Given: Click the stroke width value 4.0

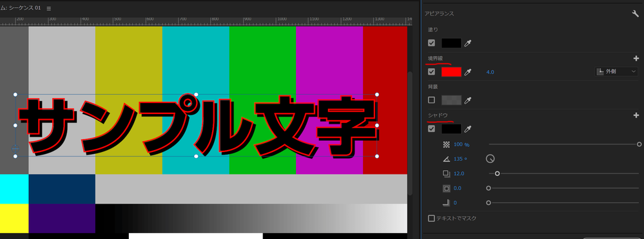Looking at the screenshot, I should tap(490, 72).
